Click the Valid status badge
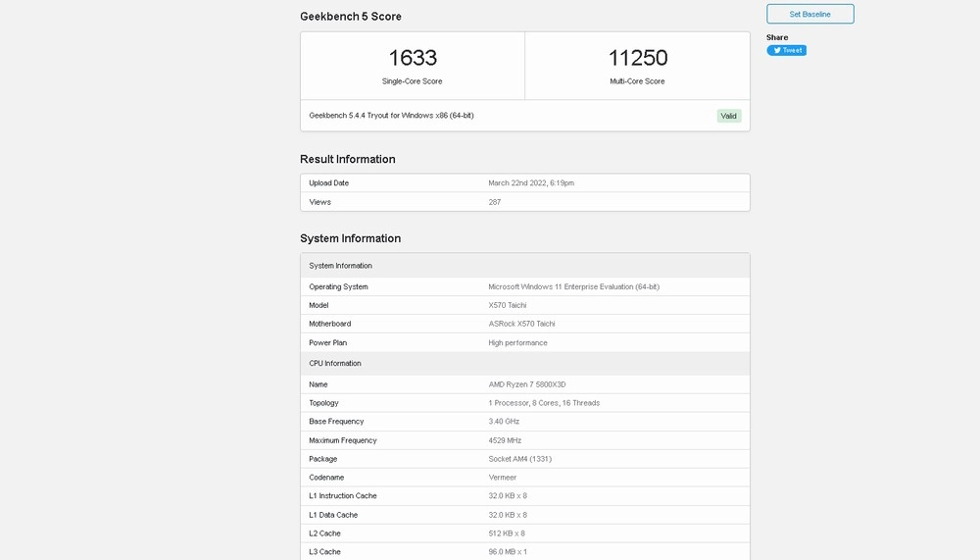Viewport: 980px width, 560px height. (x=729, y=116)
